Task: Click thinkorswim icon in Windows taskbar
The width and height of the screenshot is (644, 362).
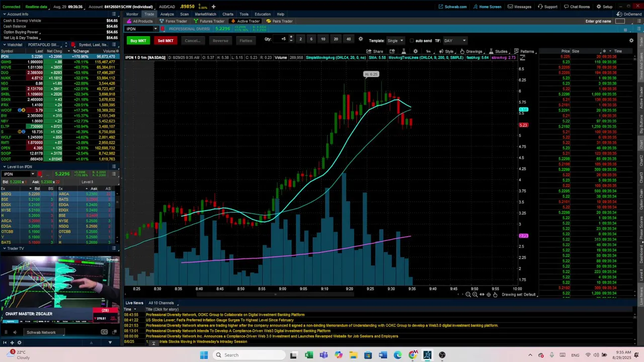Action: tap(427, 355)
